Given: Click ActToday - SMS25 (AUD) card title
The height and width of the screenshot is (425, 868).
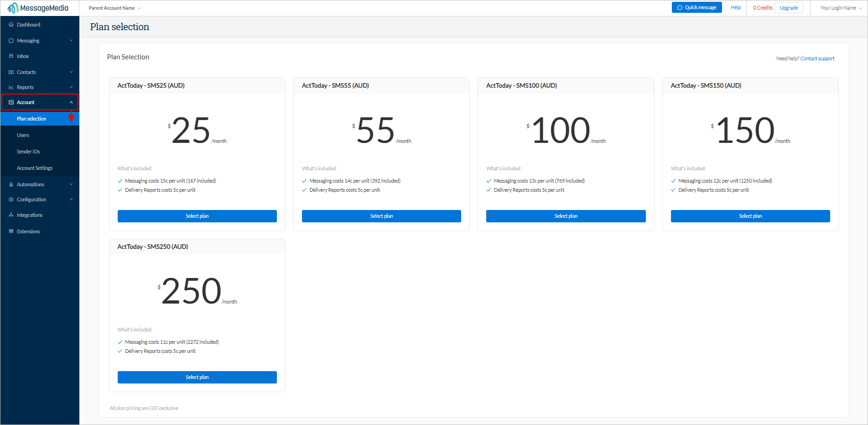Looking at the screenshot, I should 151,85.
